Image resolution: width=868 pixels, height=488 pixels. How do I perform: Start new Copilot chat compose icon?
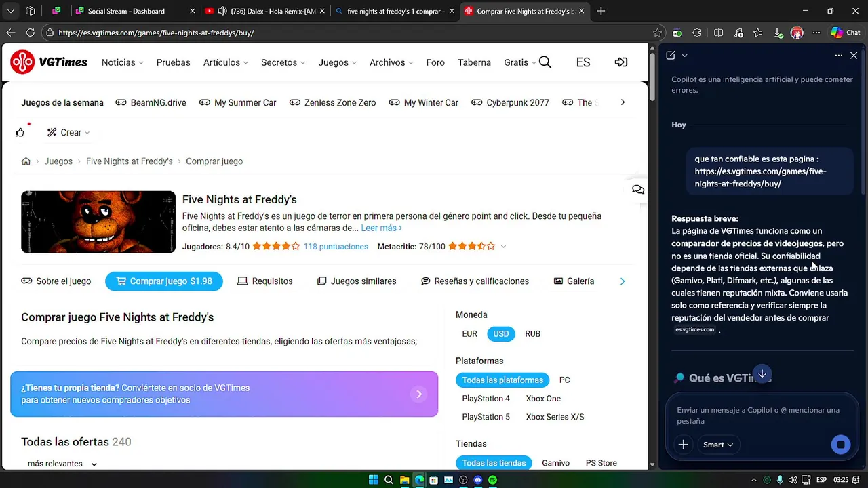(x=671, y=56)
